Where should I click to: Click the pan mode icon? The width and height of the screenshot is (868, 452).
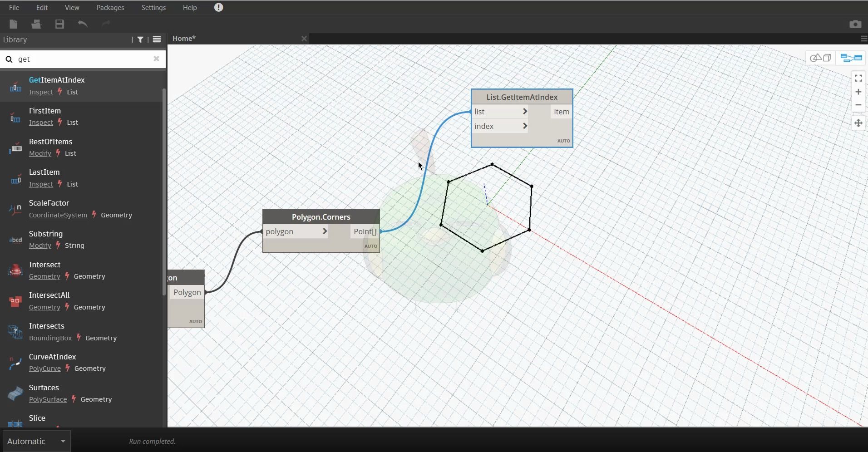tap(858, 123)
